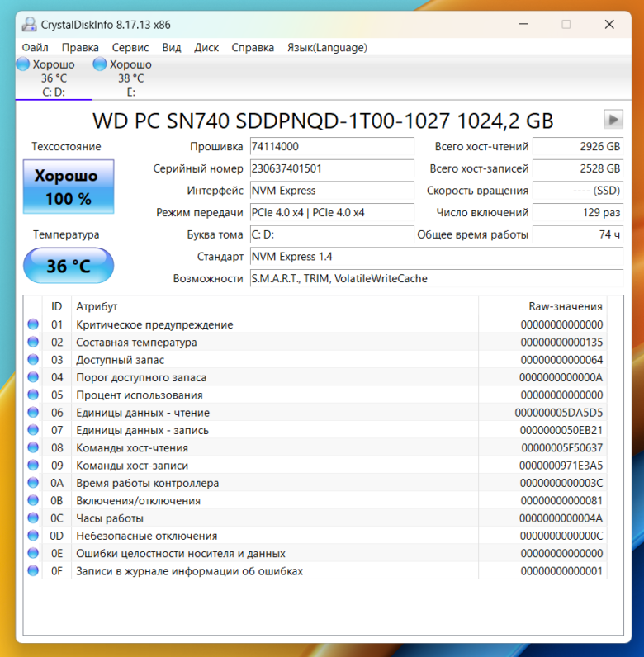Click the power-on count value 129 раз
This screenshot has width=644, height=657.
(578, 212)
